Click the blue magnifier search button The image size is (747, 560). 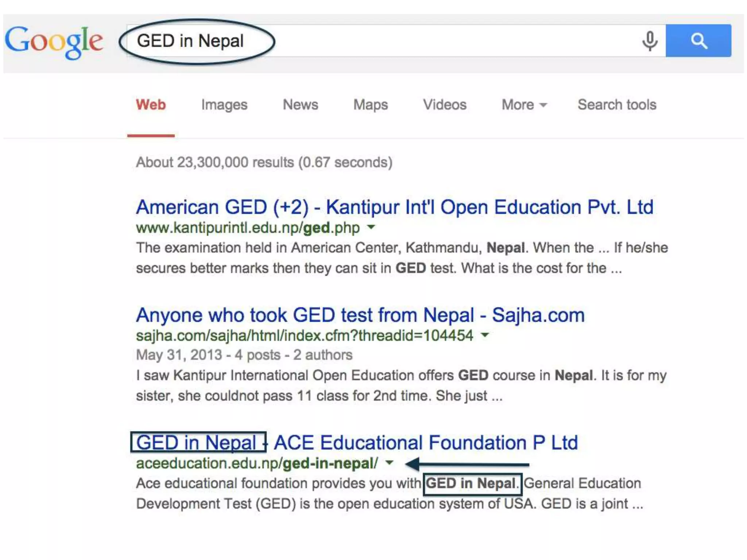[698, 41]
